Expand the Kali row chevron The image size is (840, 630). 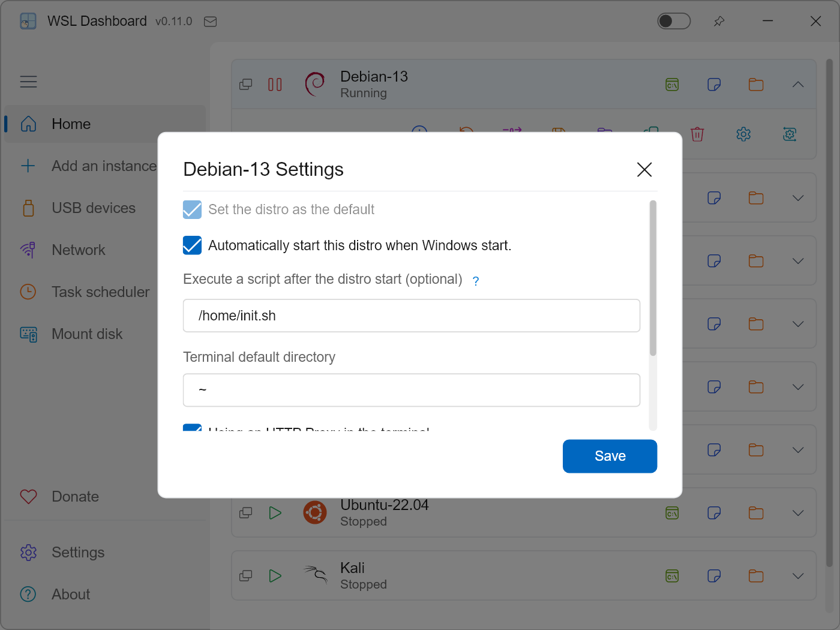[798, 576]
